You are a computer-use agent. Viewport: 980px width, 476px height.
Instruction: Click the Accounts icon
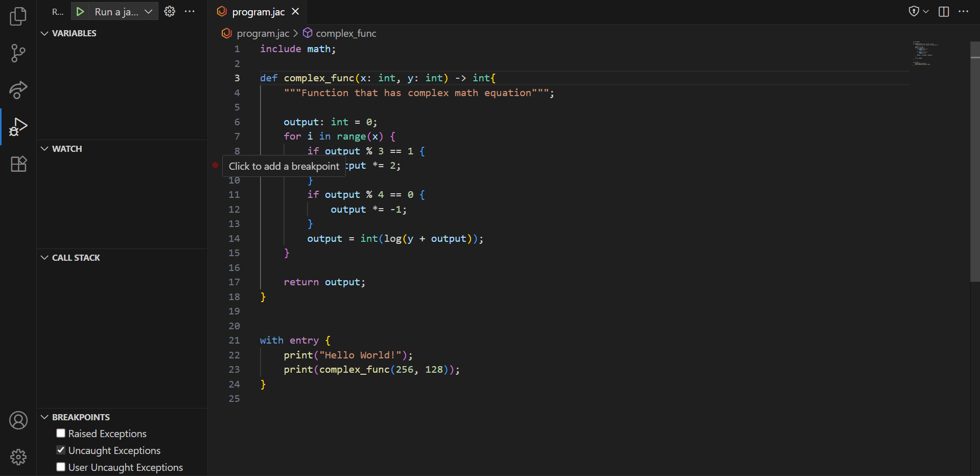[x=18, y=420]
